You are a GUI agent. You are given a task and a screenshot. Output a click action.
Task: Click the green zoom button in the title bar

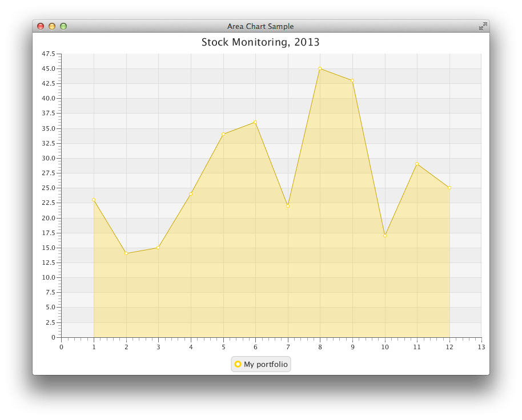[x=64, y=26]
